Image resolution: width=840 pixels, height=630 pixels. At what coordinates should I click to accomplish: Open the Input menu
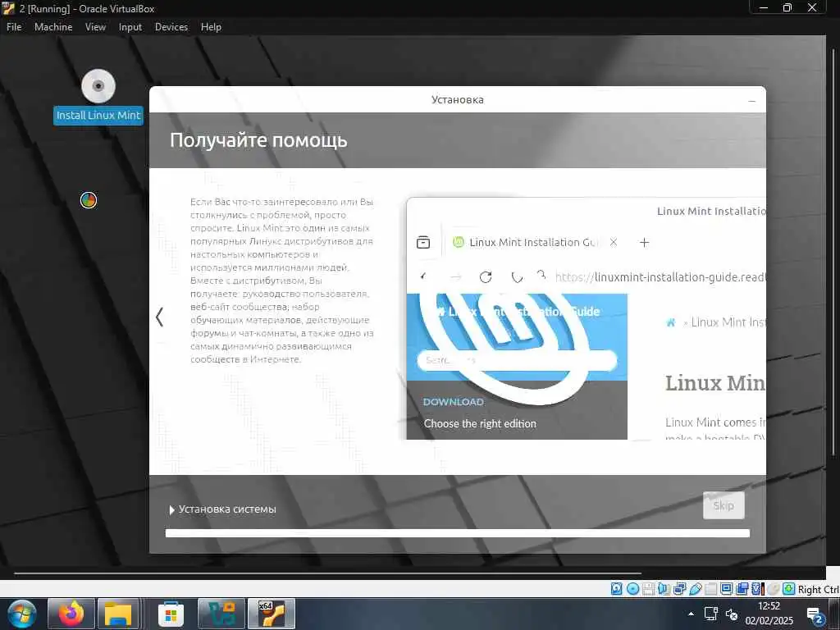(130, 27)
